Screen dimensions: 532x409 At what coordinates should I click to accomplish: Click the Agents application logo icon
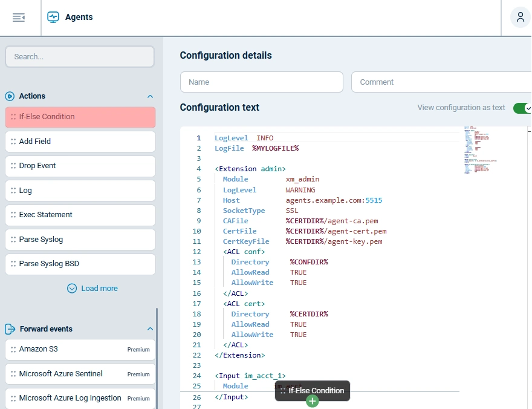tap(54, 17)
